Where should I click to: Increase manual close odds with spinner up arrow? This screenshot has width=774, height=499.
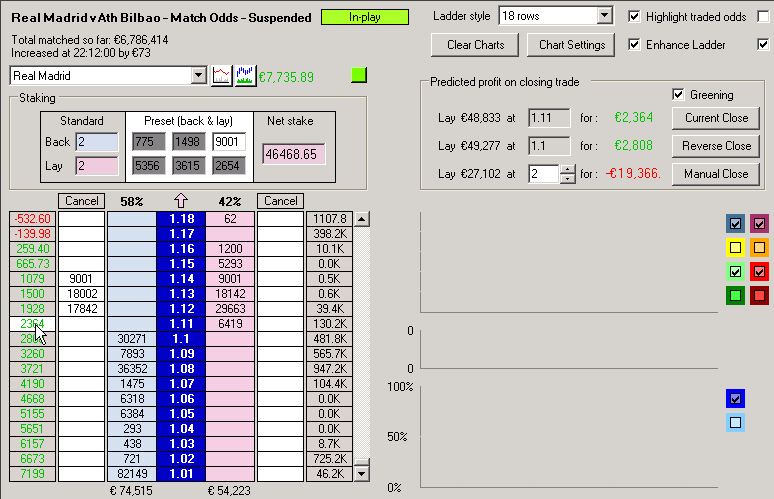click(x=568, y=169)
